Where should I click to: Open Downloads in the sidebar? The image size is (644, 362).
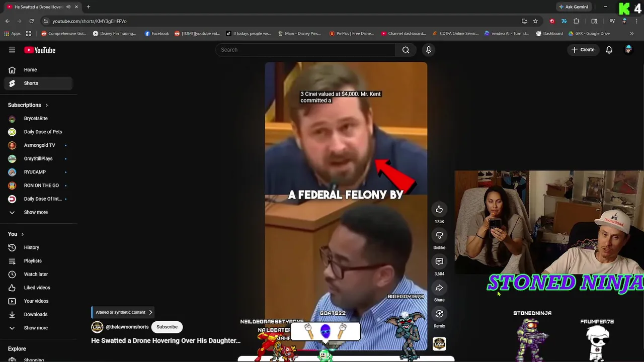point(38,315)
